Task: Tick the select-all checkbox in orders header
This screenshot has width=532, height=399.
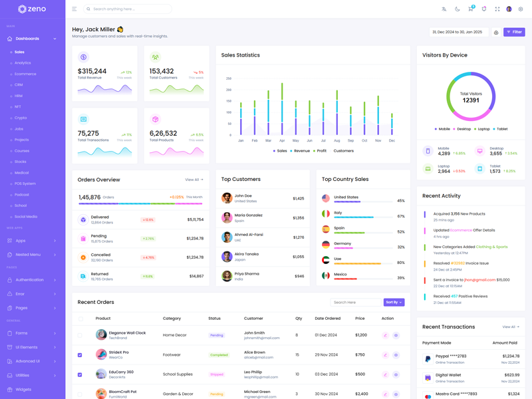Action: click(x=80, y=319)
